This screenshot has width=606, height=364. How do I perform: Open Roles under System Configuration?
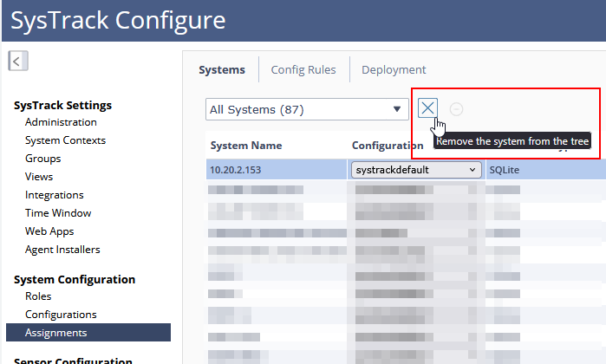point(38,296)
